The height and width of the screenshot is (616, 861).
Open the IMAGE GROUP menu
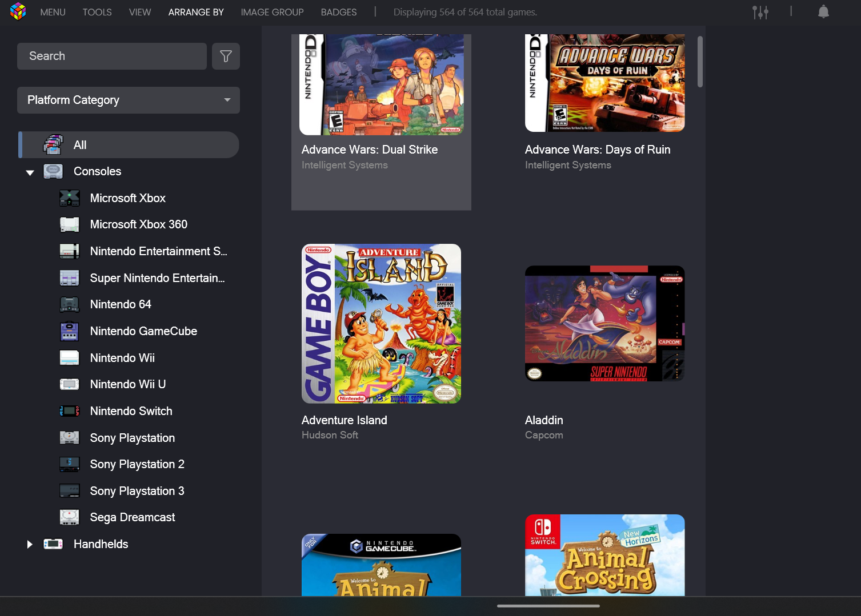point(272,12)
